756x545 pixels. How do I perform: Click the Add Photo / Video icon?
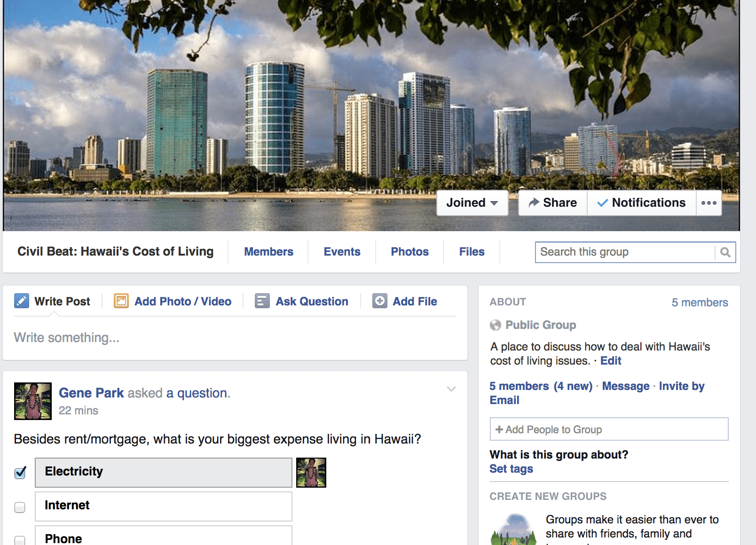pyautogui.click(x=121, y=301)
